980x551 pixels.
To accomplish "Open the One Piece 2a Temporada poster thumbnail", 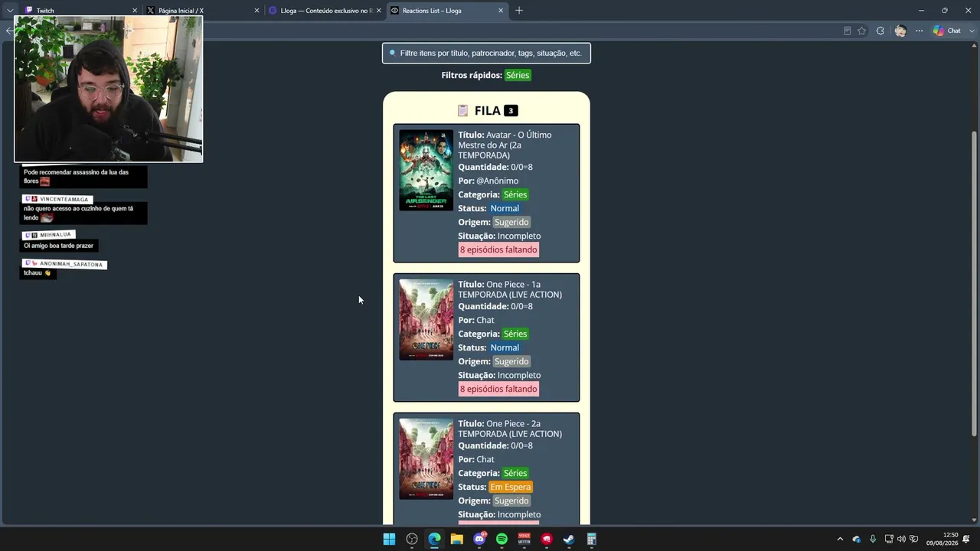I will [x=426, y=458].
